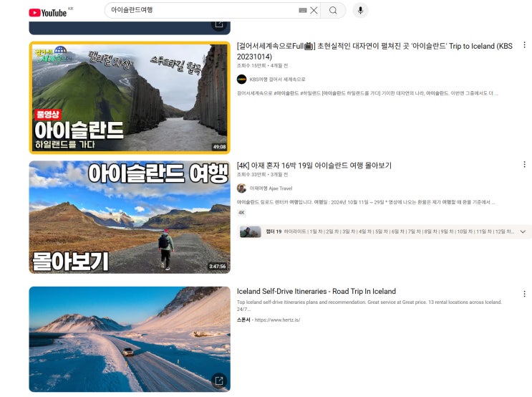Open the sponsored hertz.is URL link
This screenshot has width=532, height=397.
tap(277, 320)
